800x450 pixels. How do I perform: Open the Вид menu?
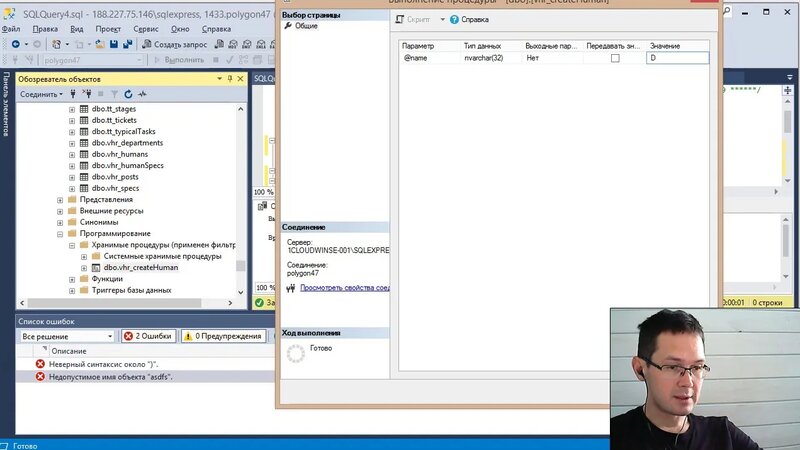pos(77,29)
